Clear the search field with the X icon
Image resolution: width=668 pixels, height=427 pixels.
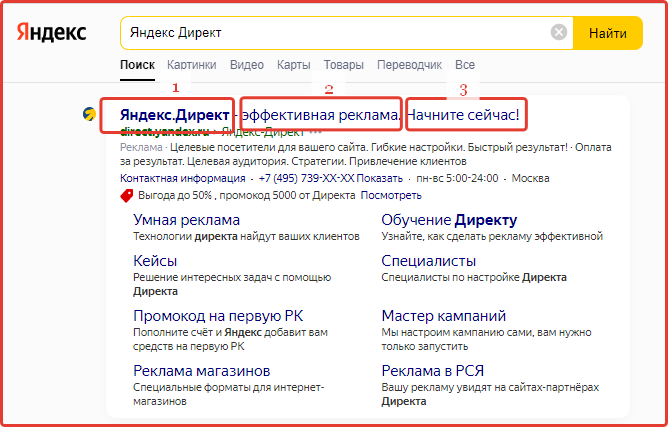point(559,32)
